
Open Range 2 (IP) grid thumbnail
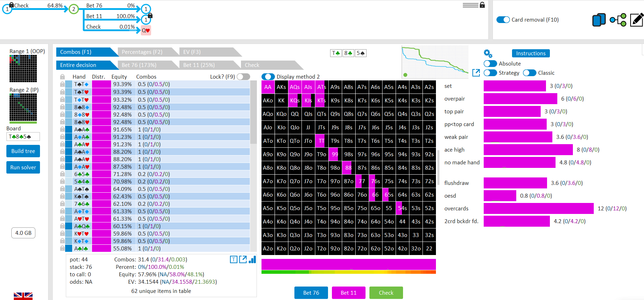click(x=23, y=107)
